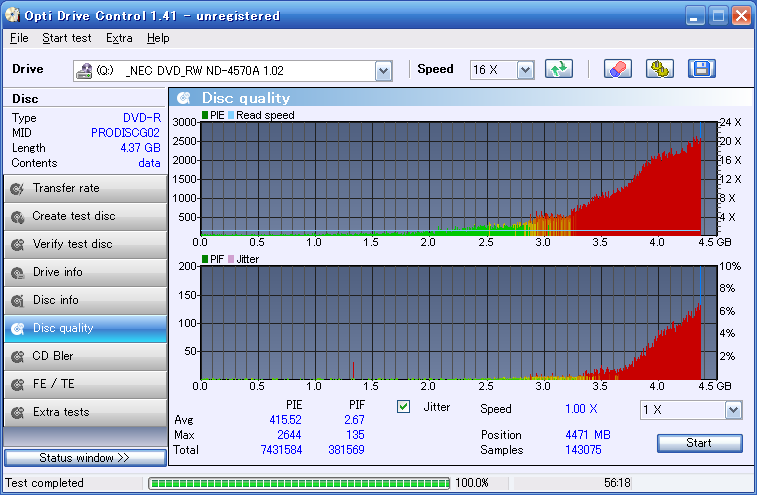Click the PIE max value 2644
757x495 pixels.
pyautogui.click(x=289, y=435)
